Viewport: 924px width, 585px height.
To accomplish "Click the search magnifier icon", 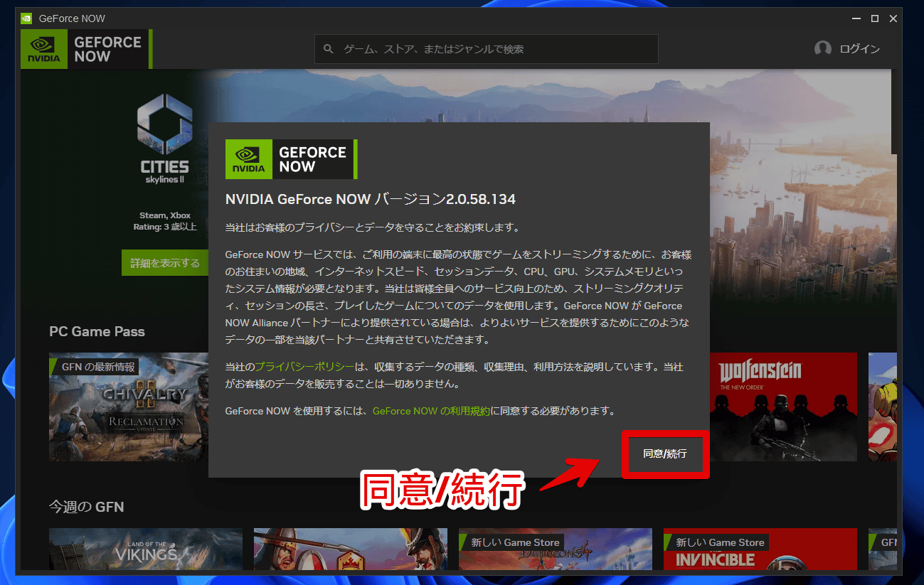I will (328, 49).
